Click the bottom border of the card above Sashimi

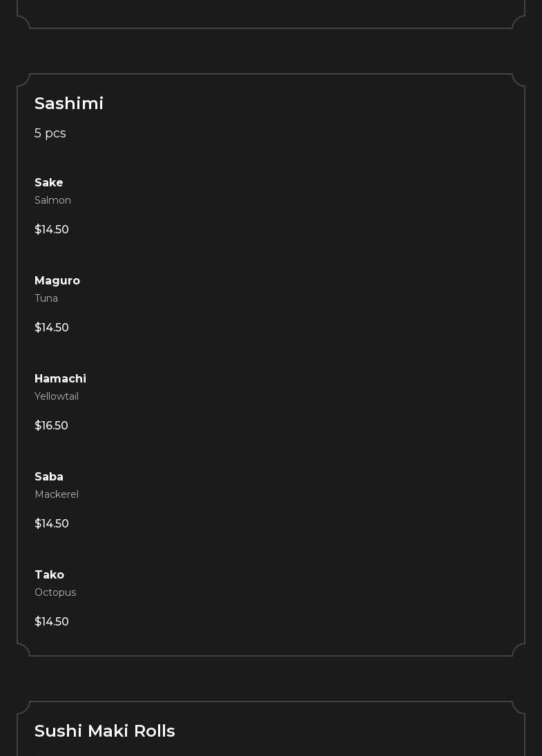271,28
